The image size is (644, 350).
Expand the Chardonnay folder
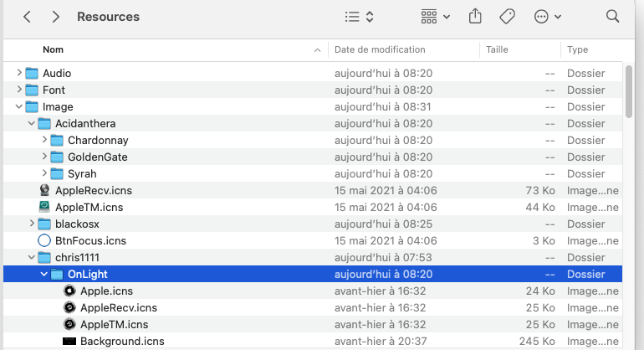point(44,140)
